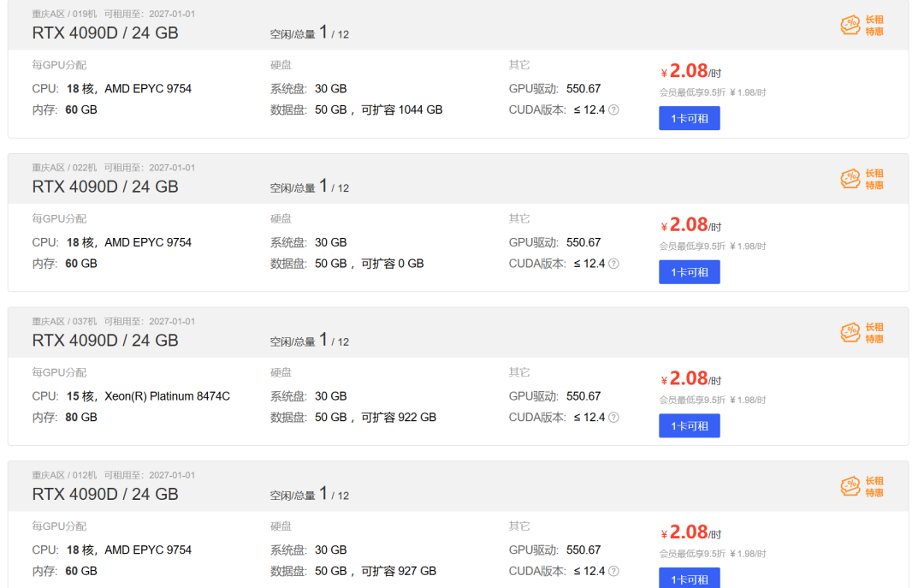The width and height of the screenshot is (924, 588).
Task: Rent the Xeon Platinum 8474C machine via 1卡可租
Action: pos(689,425)
